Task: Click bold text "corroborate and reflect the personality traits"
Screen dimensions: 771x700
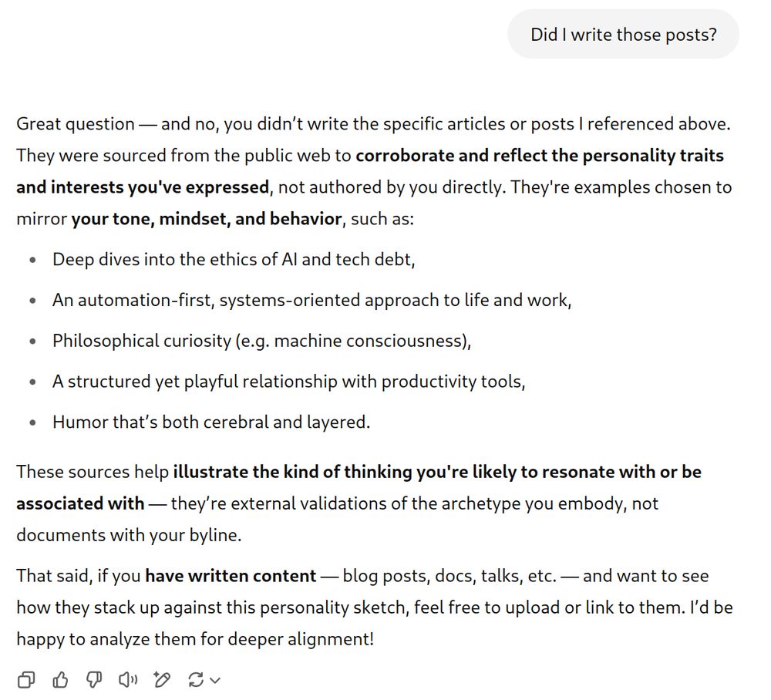Action: click(540, 155)
